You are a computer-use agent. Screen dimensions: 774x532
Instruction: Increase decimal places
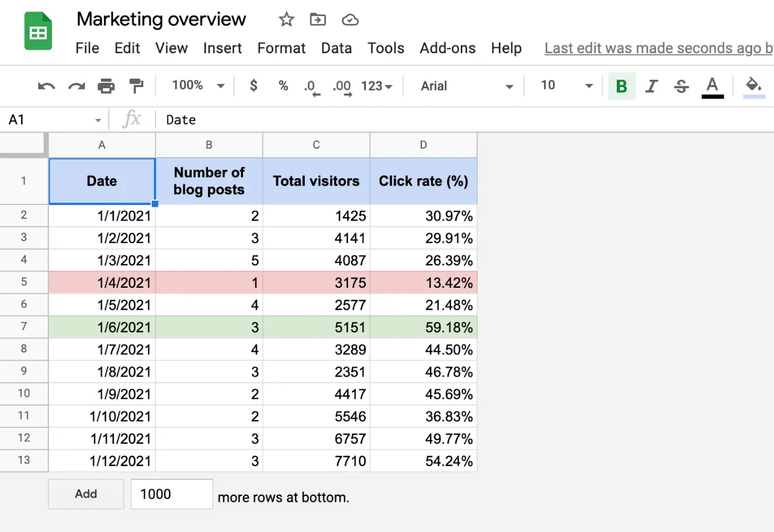(x=341, y=86)
